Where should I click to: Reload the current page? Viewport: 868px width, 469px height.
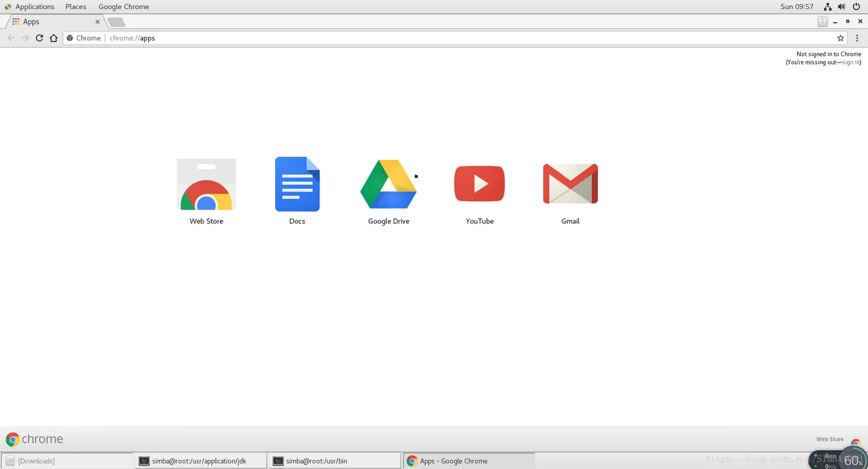[x=39, y=38]
